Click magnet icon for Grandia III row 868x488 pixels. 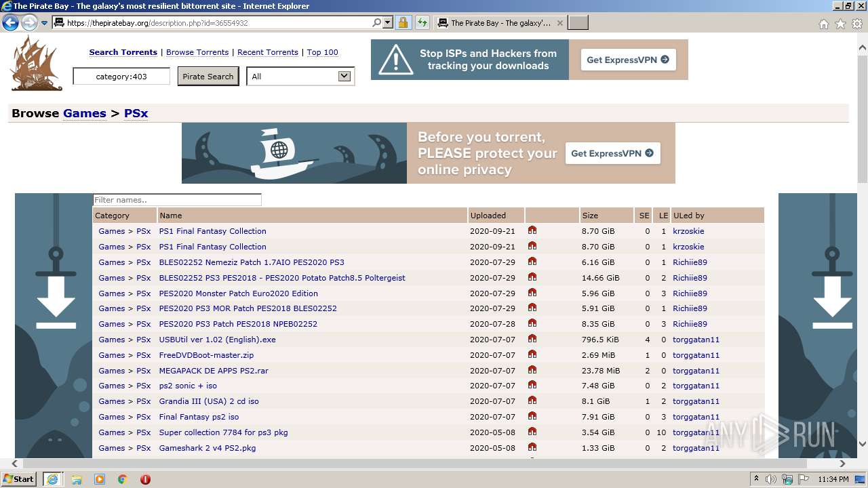(532, 401)
